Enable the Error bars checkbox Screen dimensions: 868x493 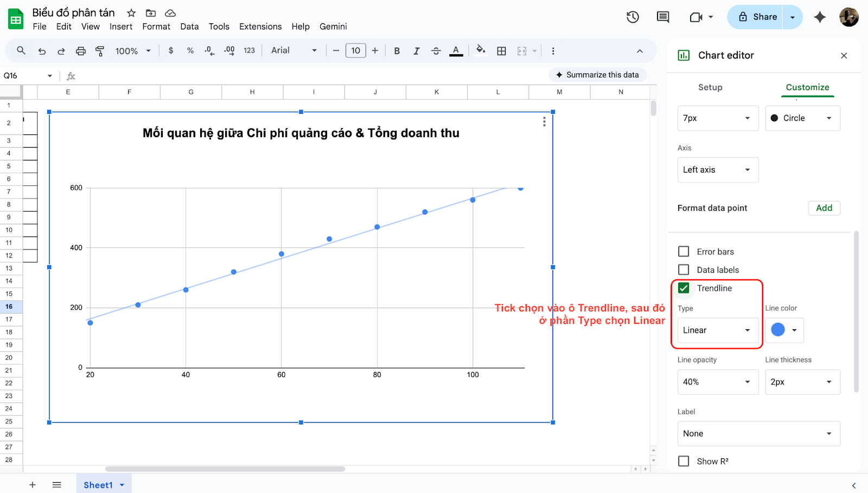[684, 252]
